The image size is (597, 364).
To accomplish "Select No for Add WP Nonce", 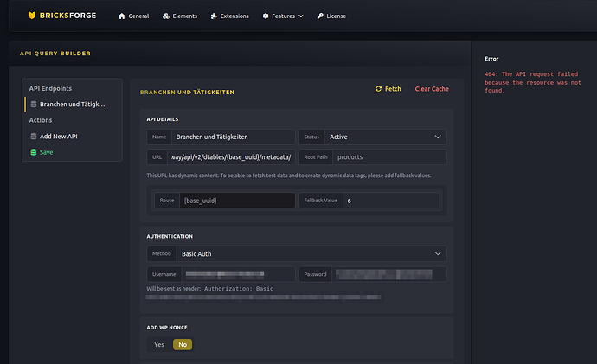I will 183,345.
